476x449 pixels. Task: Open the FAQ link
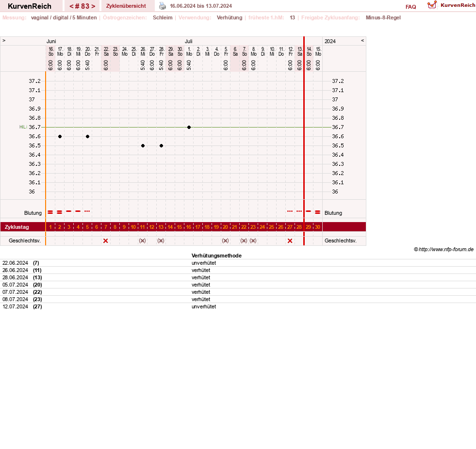point(410,7)
